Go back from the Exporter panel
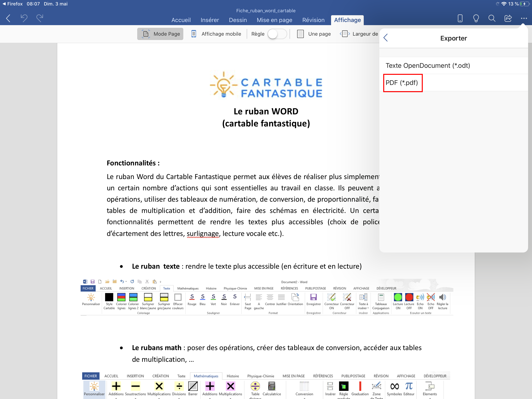The width and height of the screenshot is (532, 399). coord(386,38)
